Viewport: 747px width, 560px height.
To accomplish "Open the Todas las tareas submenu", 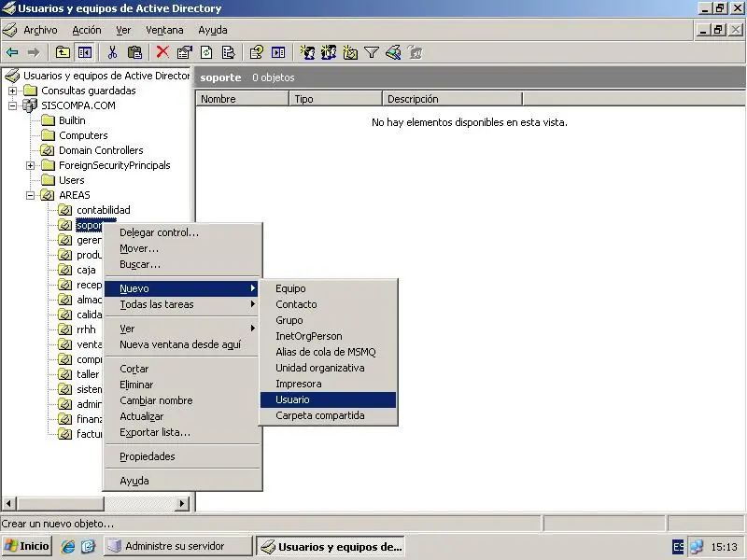I will pos(182,304).
